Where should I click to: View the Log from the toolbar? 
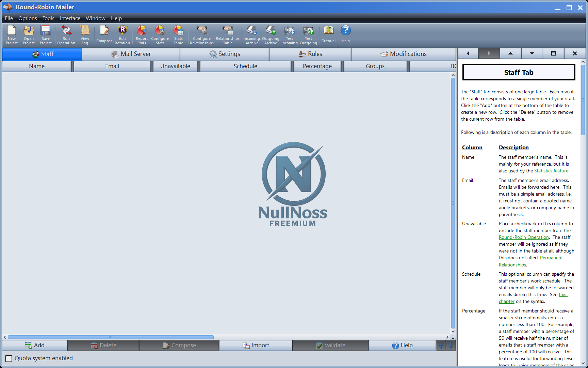[x=85, y=35]
